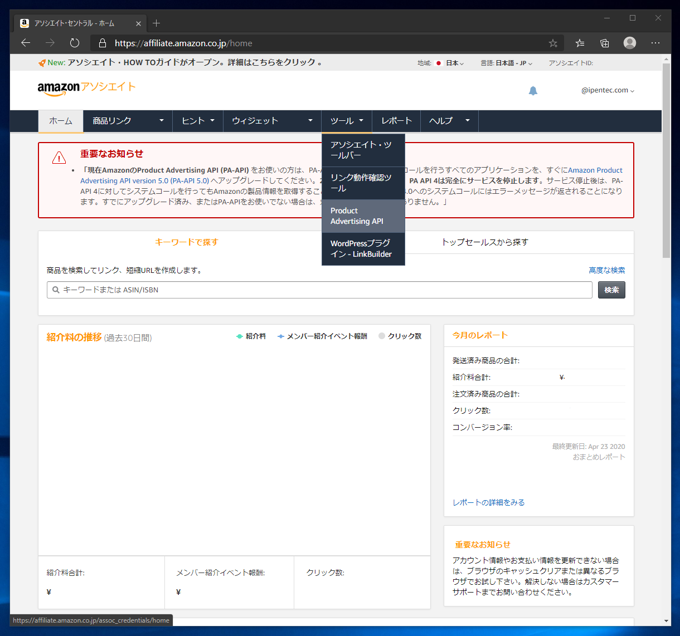Image resolution: width=680 pixels, height=636 pixels.
Task: Open the 言語 日本語-JP dropdown
Action: point(506,63)
